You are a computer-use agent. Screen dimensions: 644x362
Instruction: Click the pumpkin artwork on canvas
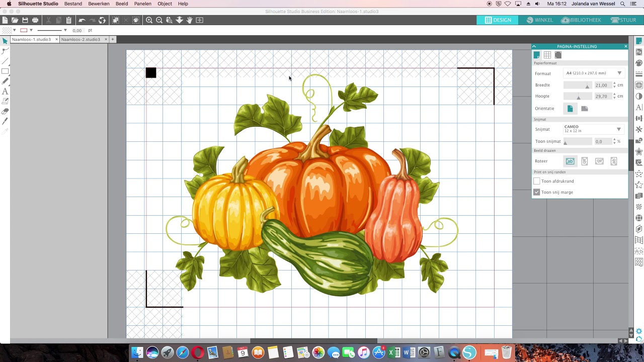(312, 186)
